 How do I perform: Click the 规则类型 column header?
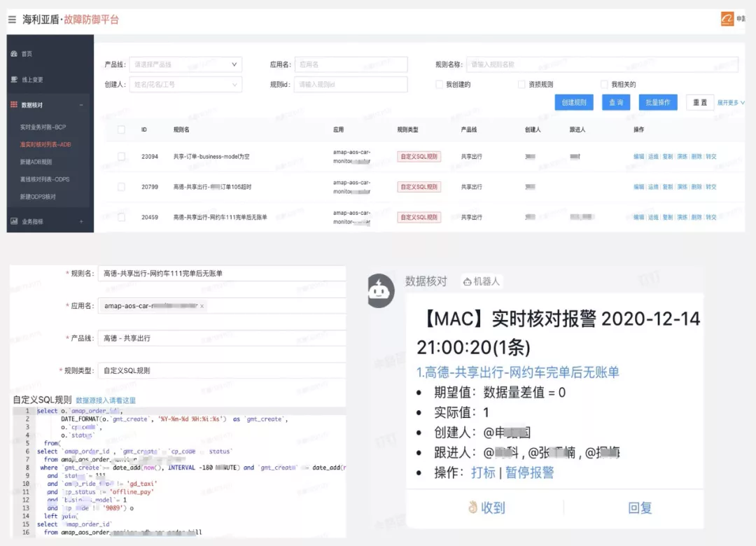coord(407,129)
